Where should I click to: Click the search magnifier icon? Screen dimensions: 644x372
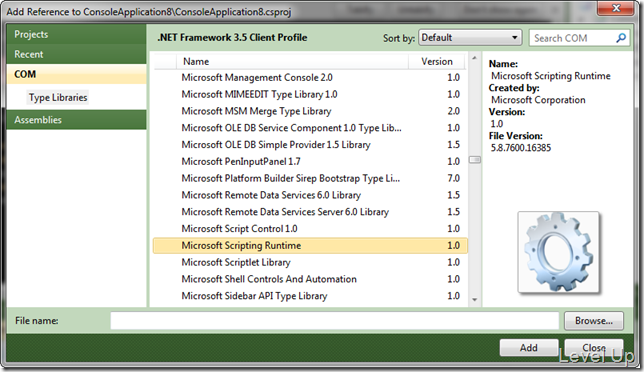click(621, 38)
